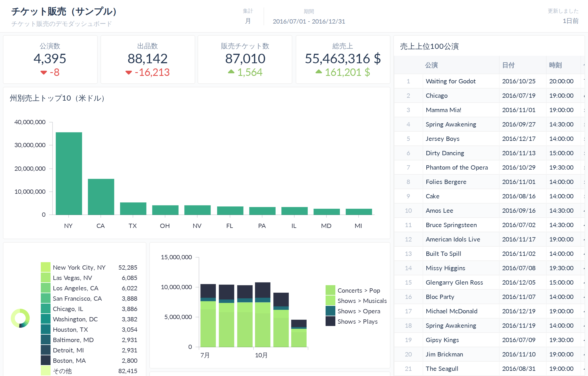Click the IL bar in state chart
588x376 pixels.
tap(295, 211)
